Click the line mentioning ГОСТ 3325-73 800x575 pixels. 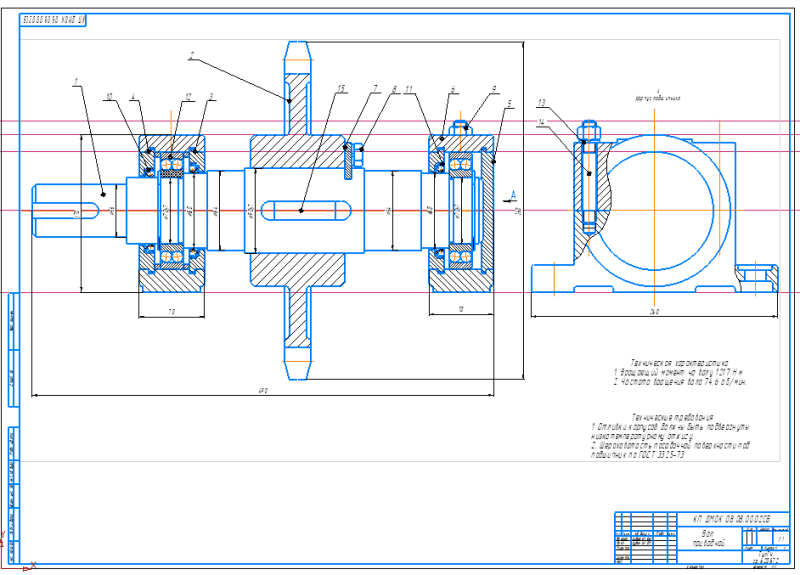pyautogui.click(x=638, y=455)
